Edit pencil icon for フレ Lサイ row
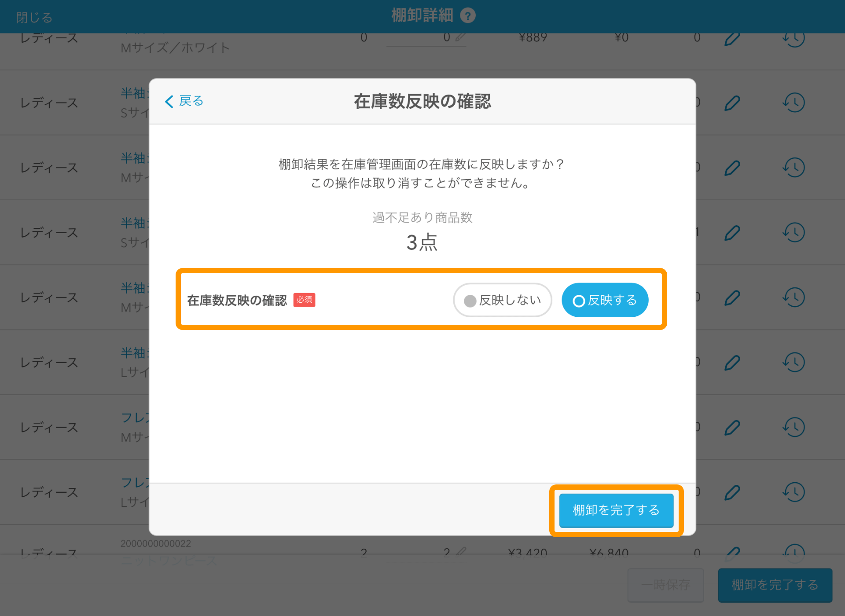 click(x=732, y=492)
